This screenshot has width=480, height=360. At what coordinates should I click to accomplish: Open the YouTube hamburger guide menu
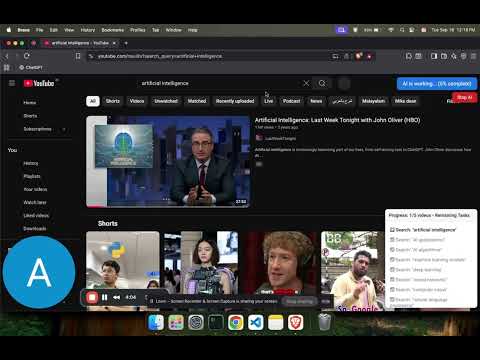pyautogui.click(x=12, y=83)
